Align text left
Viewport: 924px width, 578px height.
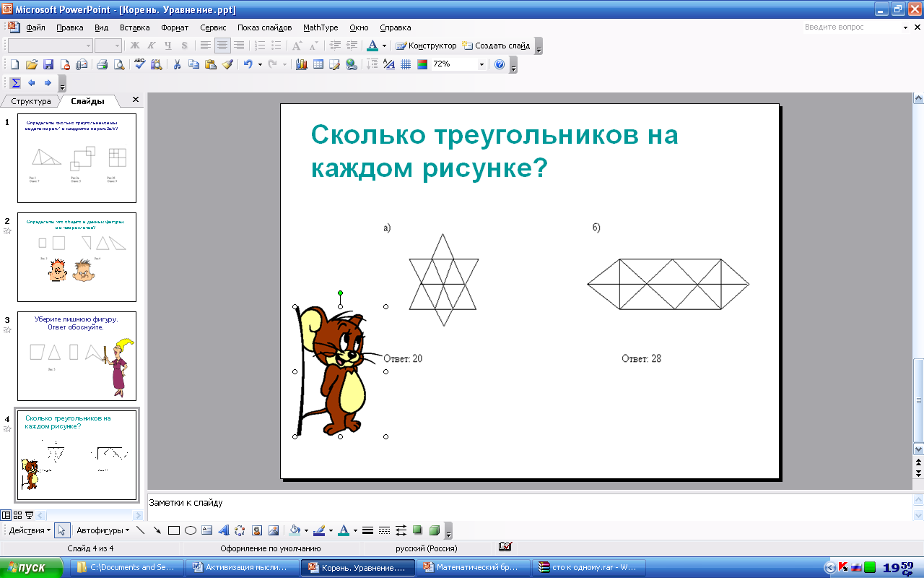click(206, 46)
